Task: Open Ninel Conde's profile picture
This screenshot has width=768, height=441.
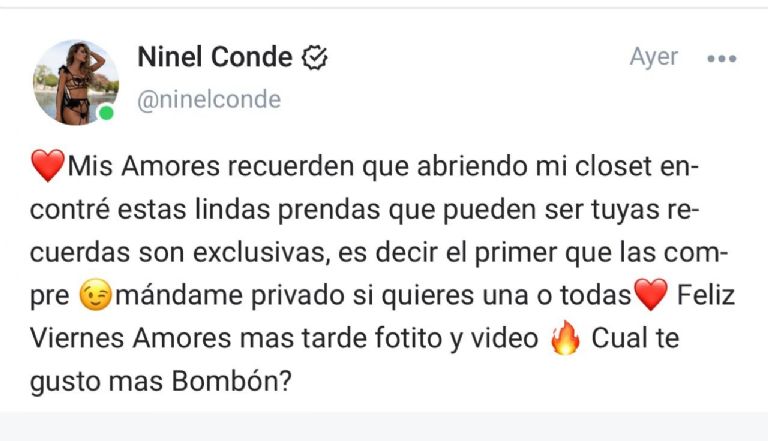Action: click(x=76, y=82)
